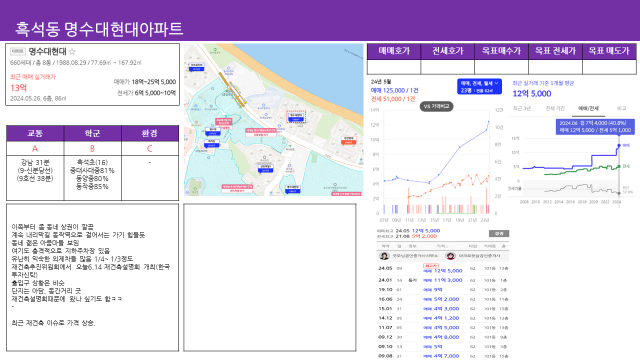
Task: Click the VS 가격비교 button
Action: point(436,106)
